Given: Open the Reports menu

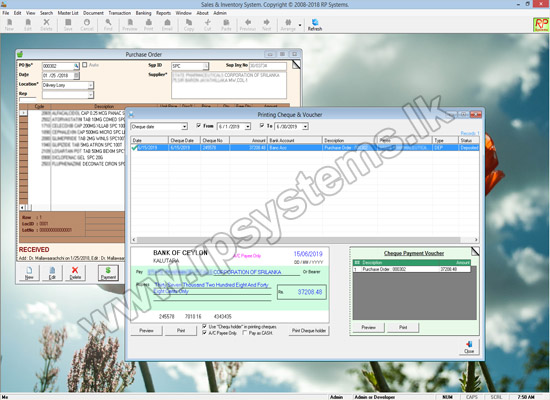Looking at the screenshot, I should coord(163,13).
